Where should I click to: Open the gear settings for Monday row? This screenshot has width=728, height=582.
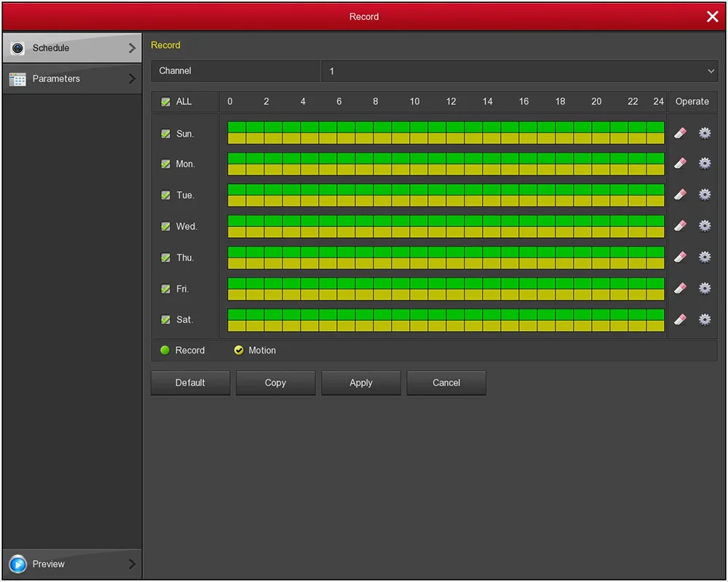click(705, 164)
